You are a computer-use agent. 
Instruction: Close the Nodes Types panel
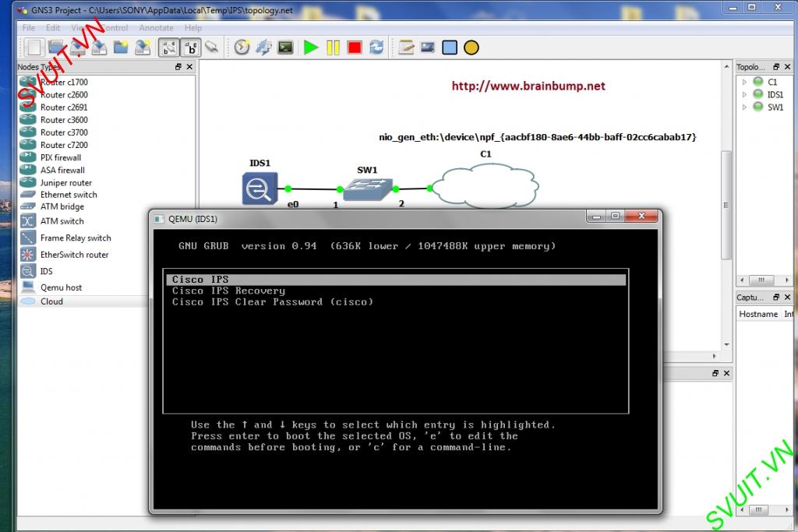pyautogui.click(x=190, y=67)
